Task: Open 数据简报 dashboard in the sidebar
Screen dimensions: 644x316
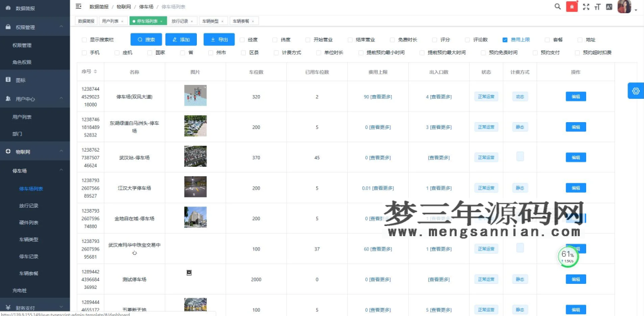Action: [35, 8]
